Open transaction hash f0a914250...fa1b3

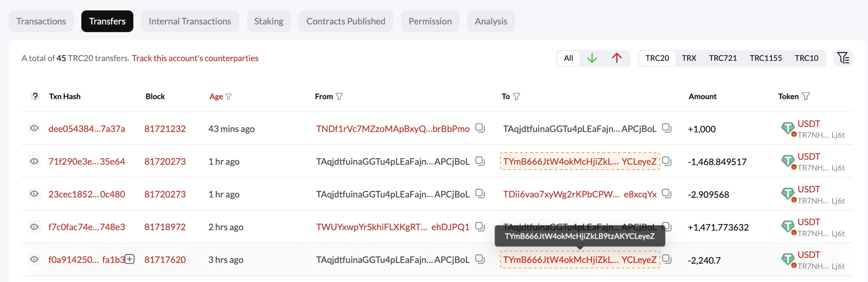[86, 260]
